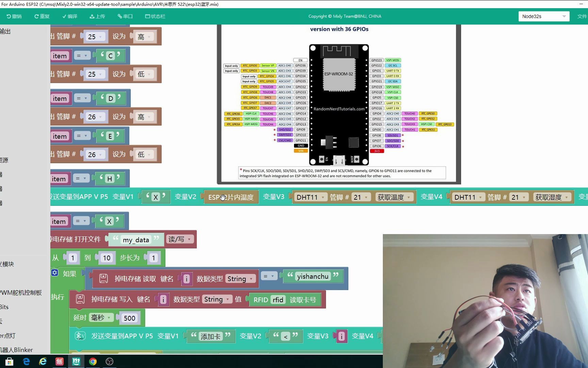Edit the loop end value 10

(x=107, y=258)
